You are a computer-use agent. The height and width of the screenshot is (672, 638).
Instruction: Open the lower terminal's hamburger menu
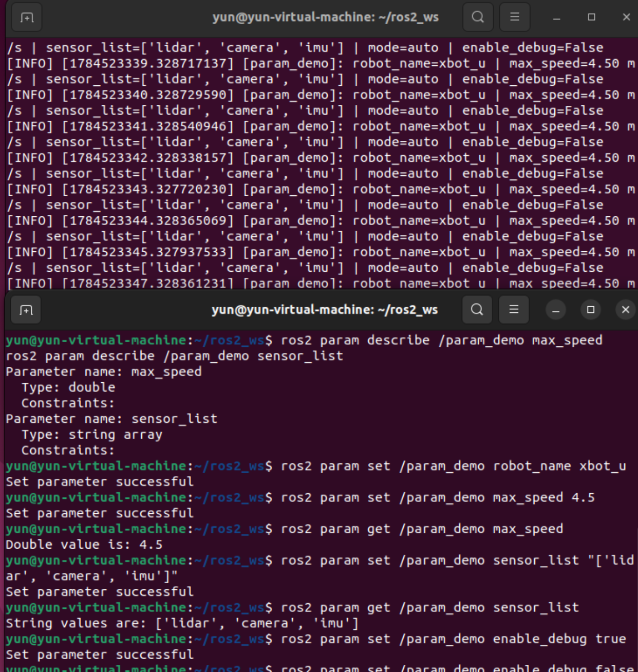(514, 309)
